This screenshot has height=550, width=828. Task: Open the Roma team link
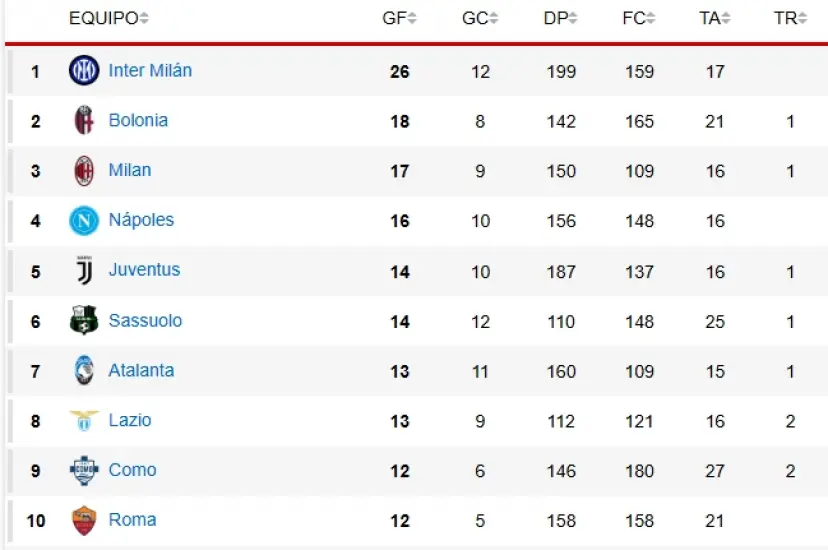(132, 520)
